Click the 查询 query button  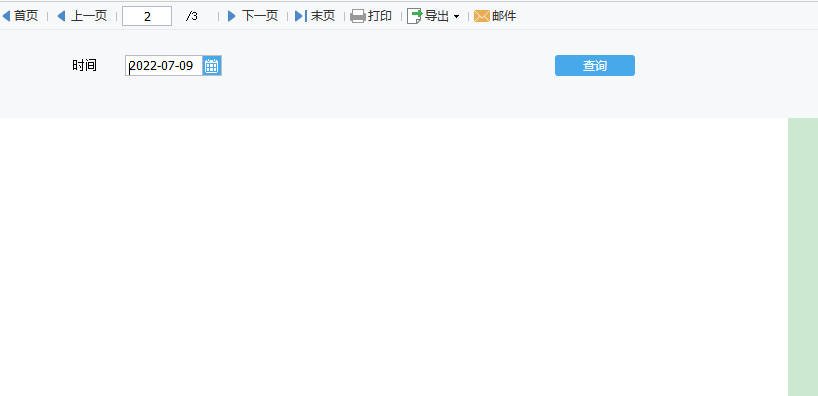pos(595,66)
